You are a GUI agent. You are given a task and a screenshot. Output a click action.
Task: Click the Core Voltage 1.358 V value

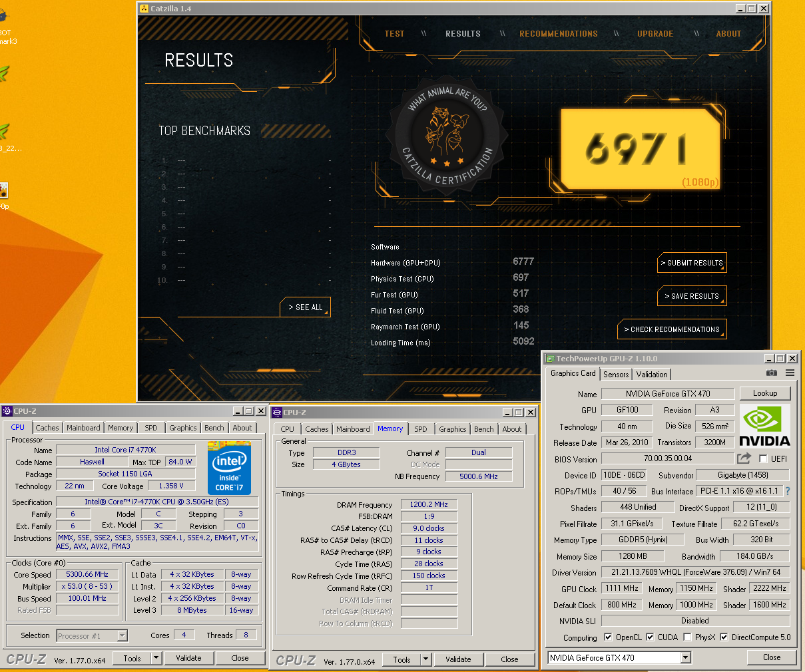(x=172, y=486)
